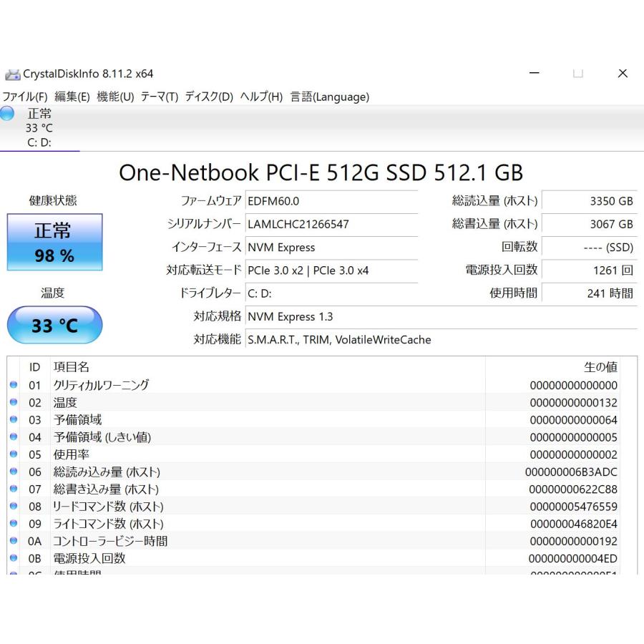Open the 編集(E) menu

coord(72,97)
